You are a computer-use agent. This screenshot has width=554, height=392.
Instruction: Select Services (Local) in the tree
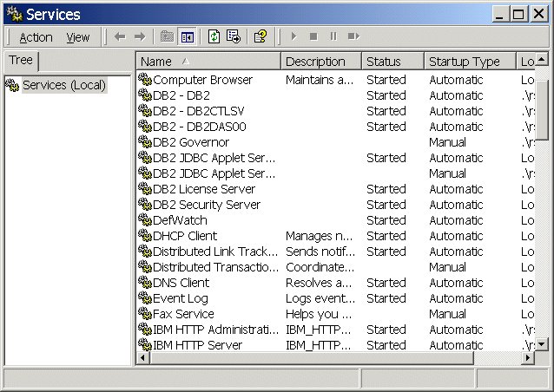pos(64,85)
